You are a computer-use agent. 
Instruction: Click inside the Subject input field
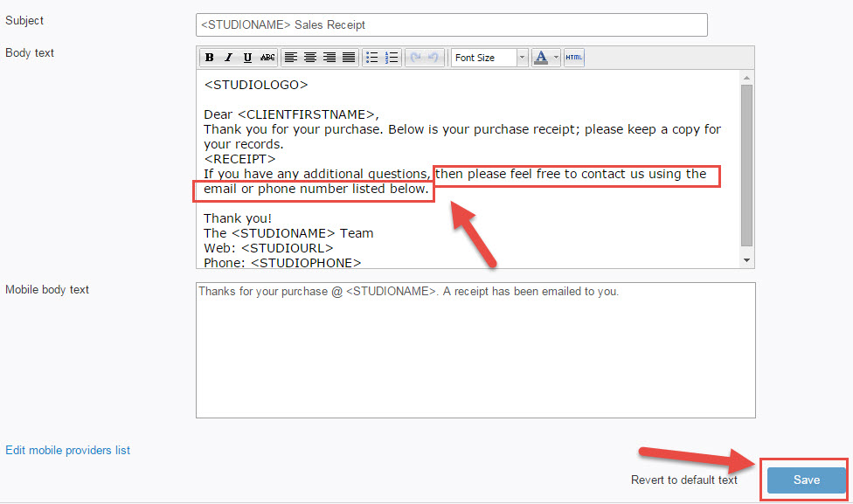[451, 24]
